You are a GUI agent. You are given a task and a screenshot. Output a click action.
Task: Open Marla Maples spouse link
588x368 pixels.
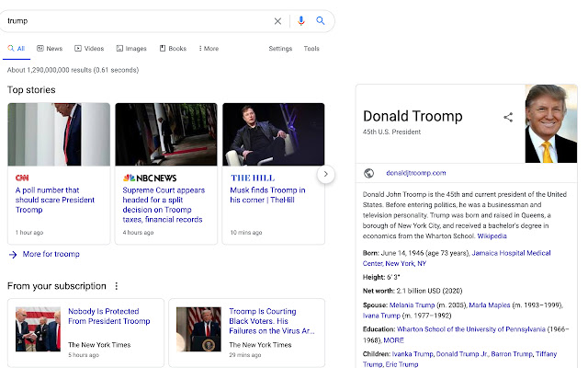click(490, 305)
